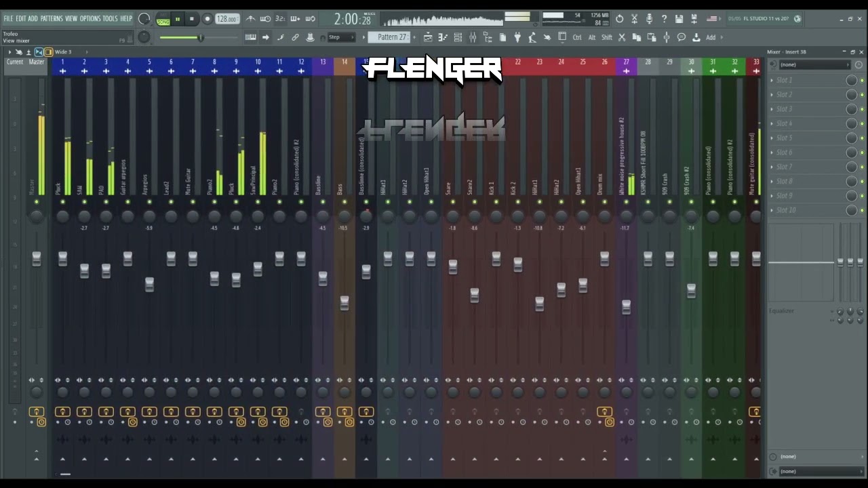Adjust the Master track volume fader
Viewport: 868px width, 488px height.
(37, 259)
